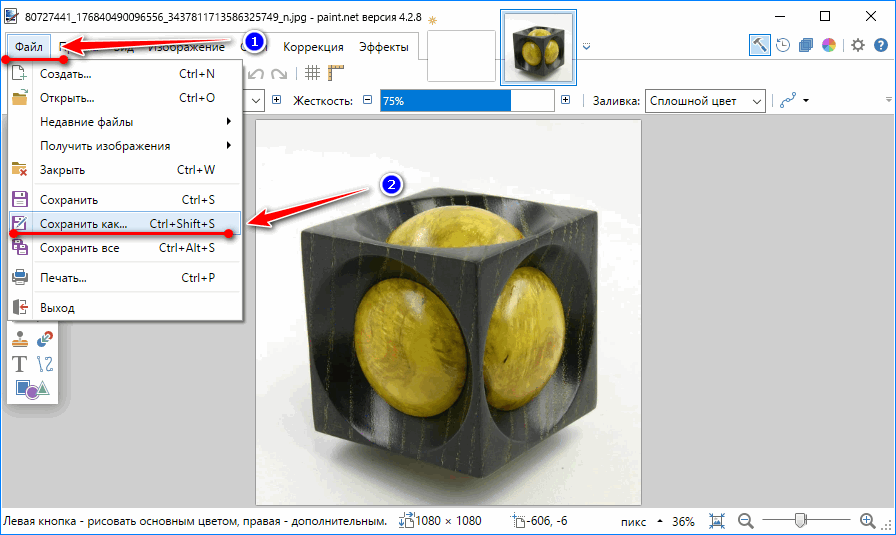Open Settings via the gear icon
Screen dimensions: 896x535
pos(858,45)
